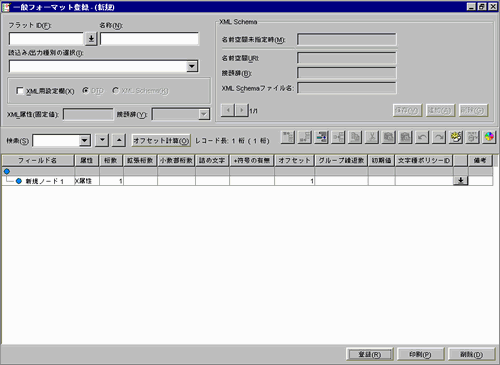Click the cut scissors icon
This screenshot has width=500, height=365.
point(372,137)
